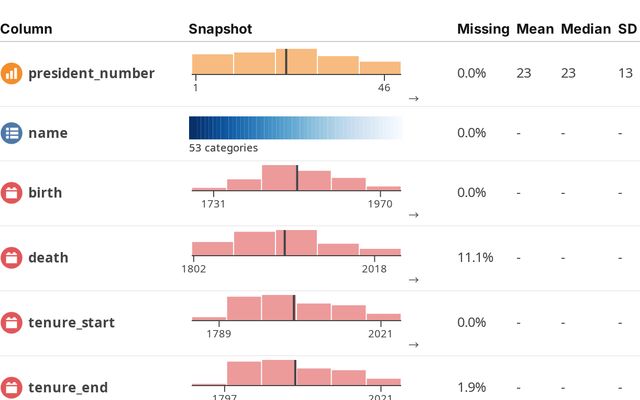Expand the death histogram arrow

[413, 279]
